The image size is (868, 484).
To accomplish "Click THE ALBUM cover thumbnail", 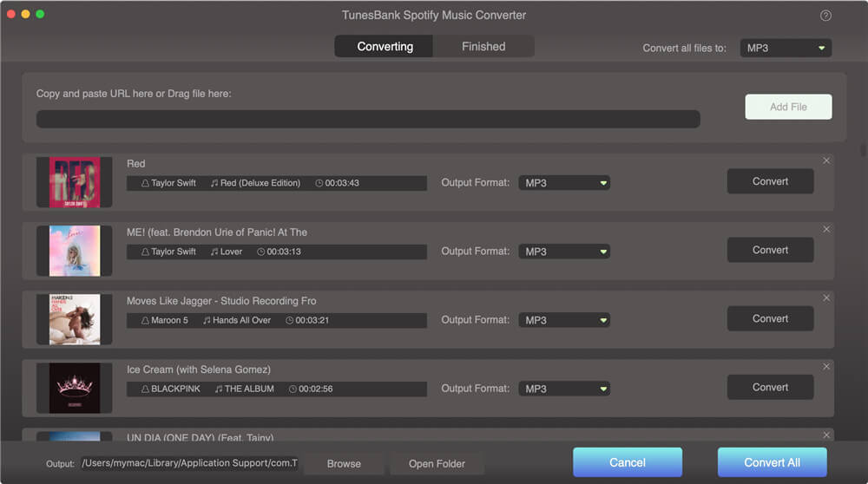I will (x=75, y=388).
